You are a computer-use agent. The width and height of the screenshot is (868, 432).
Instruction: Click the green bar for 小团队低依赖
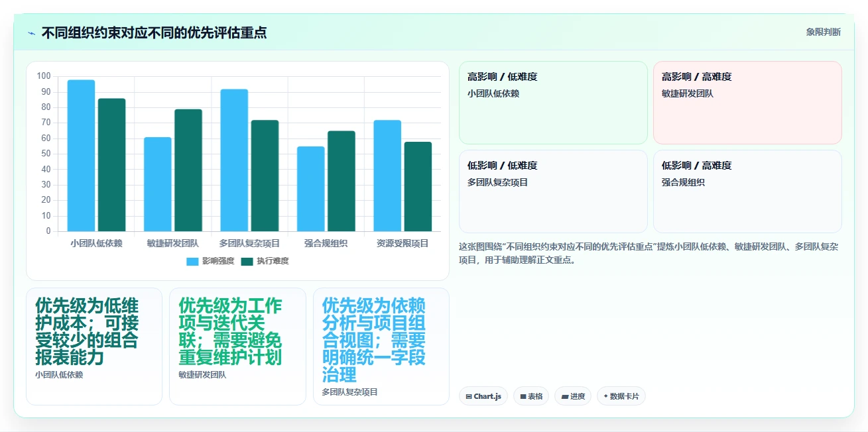[x=111, y=165]
